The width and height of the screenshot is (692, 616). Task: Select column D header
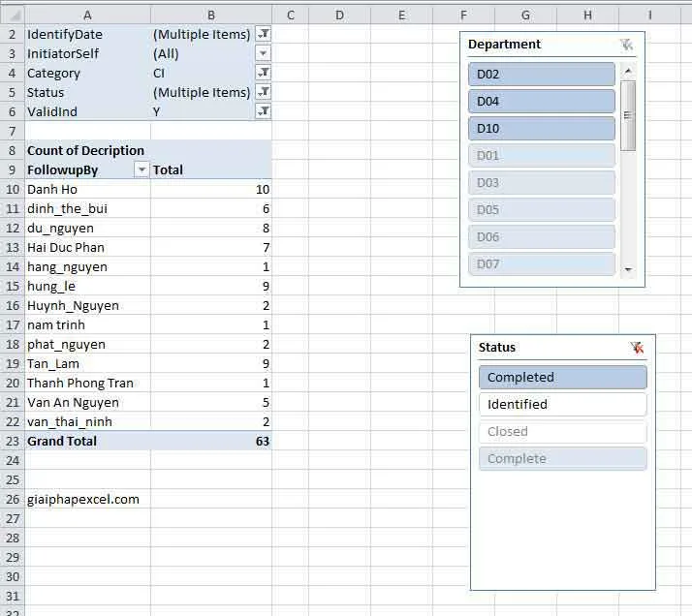[x=339, y=15]
